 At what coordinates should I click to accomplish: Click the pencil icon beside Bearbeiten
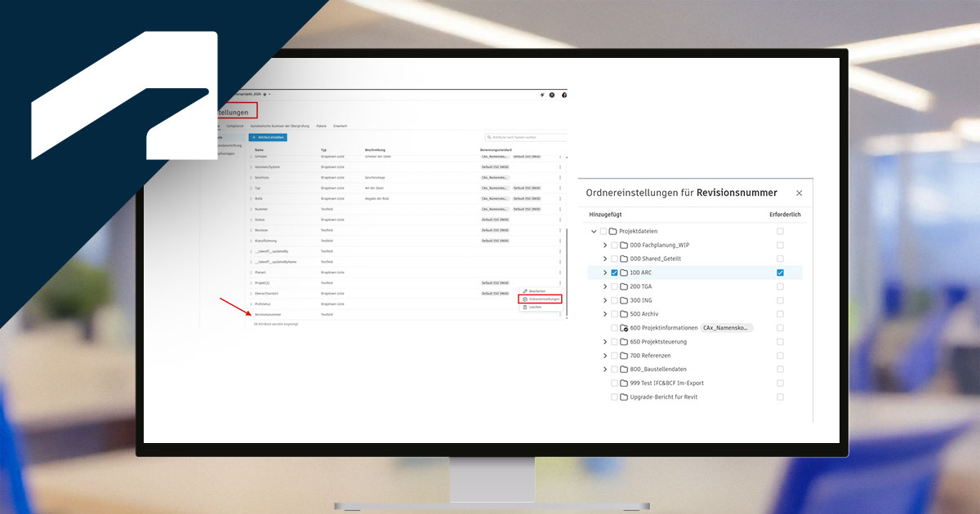coord(525,291)
